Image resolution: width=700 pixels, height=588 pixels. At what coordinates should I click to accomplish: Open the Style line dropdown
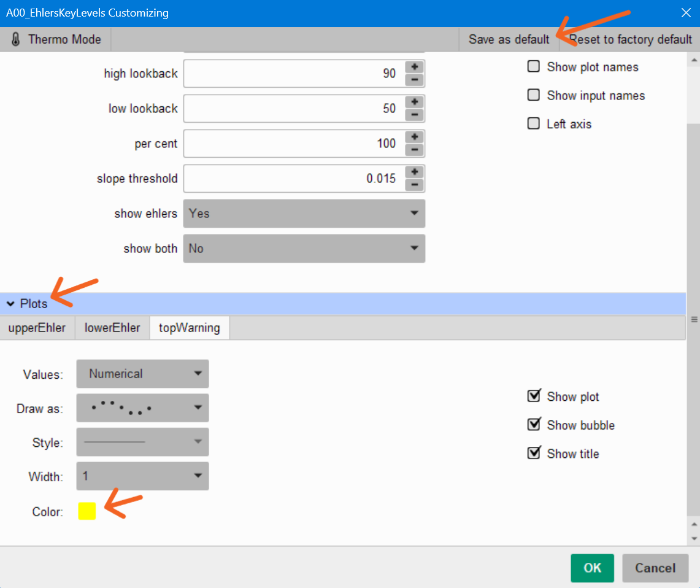[x=142, y=442]
